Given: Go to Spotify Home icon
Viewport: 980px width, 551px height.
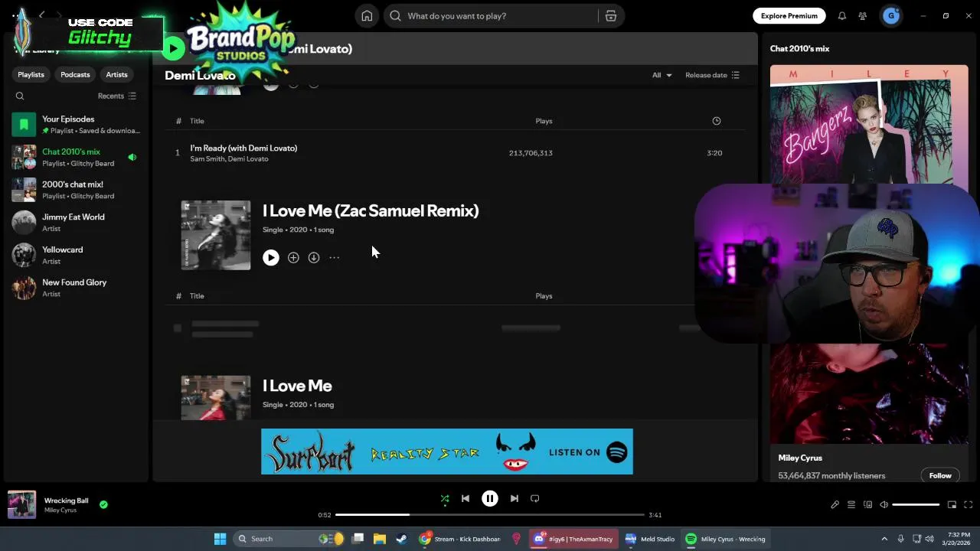Looking at the screenshot, I should pyautogui.click(x=367, y=16).
